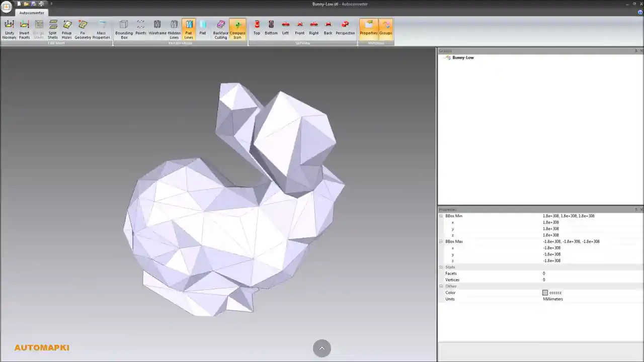Image resolution: width=644 pixels, height=362 pixels.
Task: Collapse the BBox Max property group
Action: pyautogui.click(x=441, y=242)
